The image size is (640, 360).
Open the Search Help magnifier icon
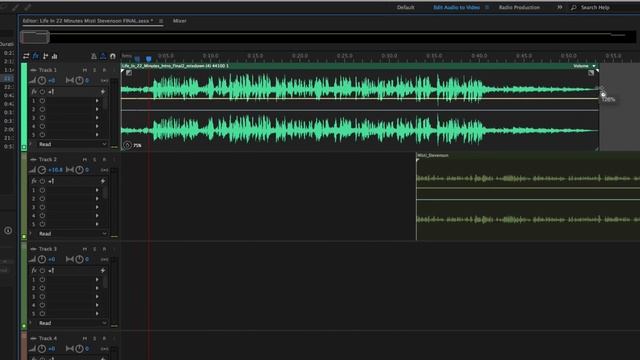(573, 7)
